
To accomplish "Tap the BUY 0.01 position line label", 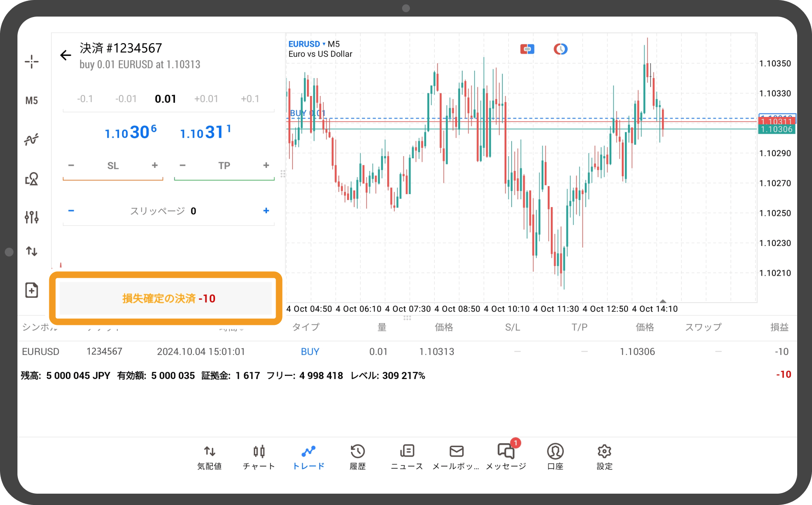I will tap(307, 113).
